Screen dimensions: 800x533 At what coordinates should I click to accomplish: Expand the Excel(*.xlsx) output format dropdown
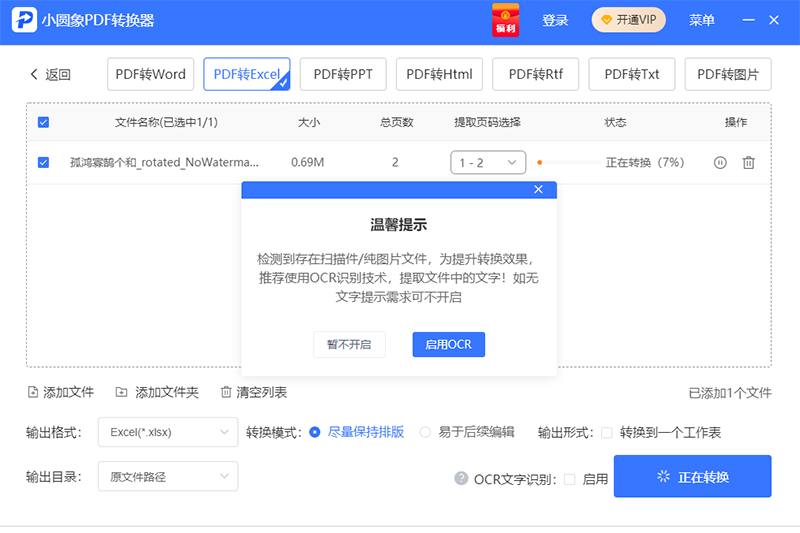(x=168, y=432)
